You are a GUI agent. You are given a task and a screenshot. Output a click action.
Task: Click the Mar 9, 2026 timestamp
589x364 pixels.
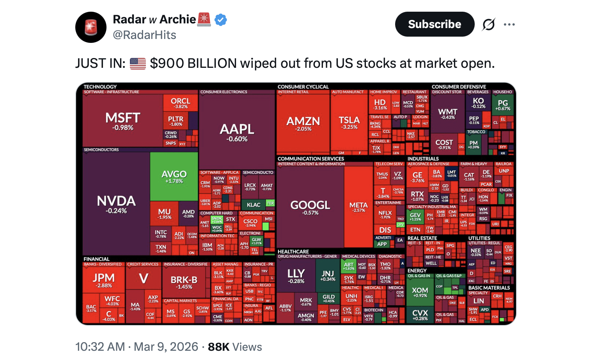coord(166,346)
